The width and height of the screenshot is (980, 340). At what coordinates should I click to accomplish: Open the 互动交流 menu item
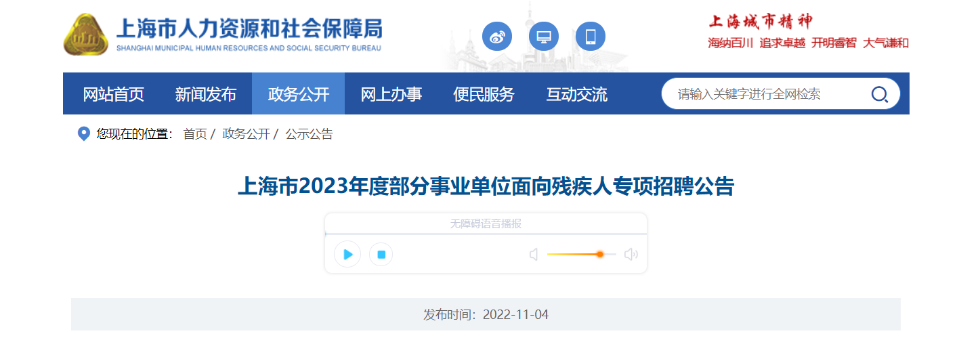577,94
